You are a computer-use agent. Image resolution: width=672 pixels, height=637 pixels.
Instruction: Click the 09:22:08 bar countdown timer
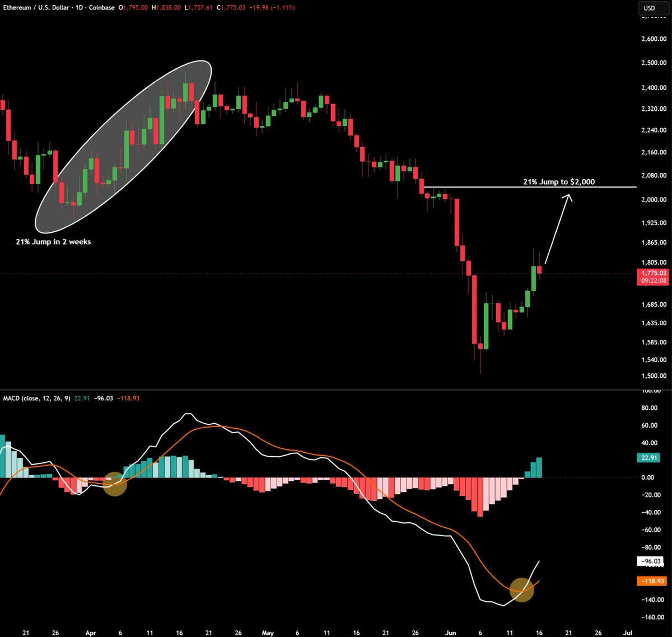pos(653,281)
